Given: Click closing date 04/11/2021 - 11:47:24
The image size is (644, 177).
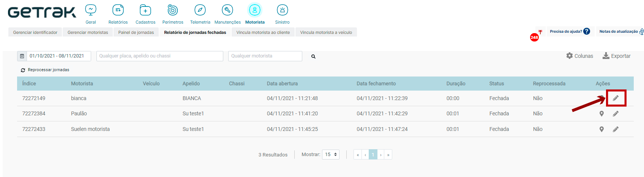Looking at the screenshot, I should coord(382,129).
